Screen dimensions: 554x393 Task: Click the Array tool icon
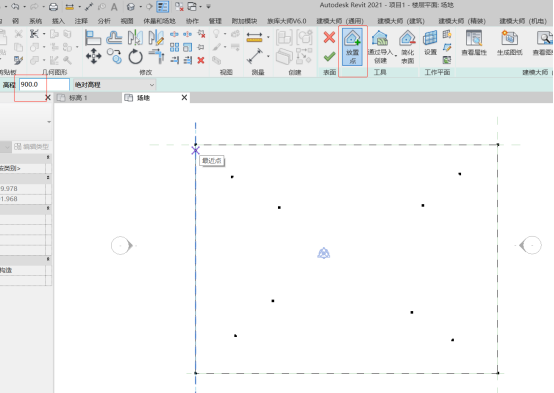[174, 47]
